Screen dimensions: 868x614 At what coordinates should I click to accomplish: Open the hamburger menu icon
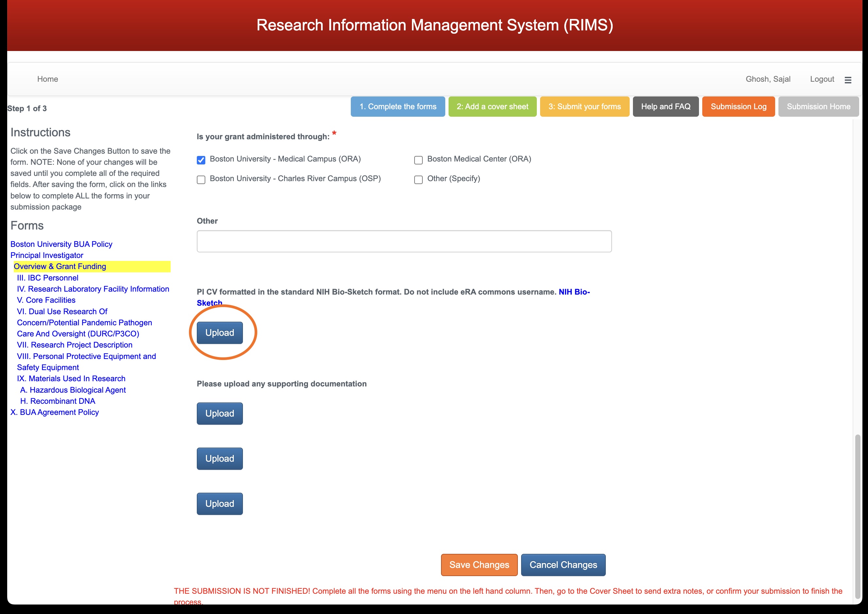tap(848, 80)
